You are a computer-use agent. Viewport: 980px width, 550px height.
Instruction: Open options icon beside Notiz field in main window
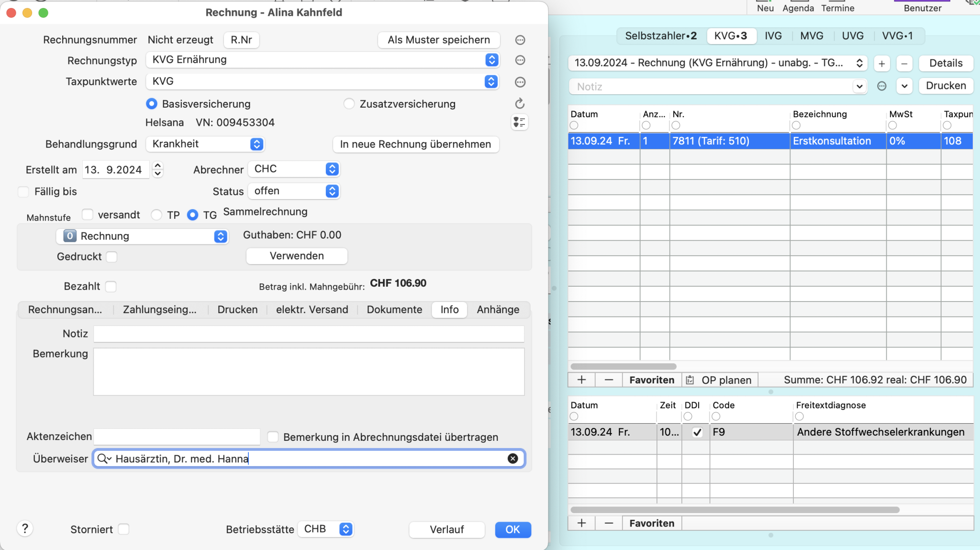(x=882, y=86)
